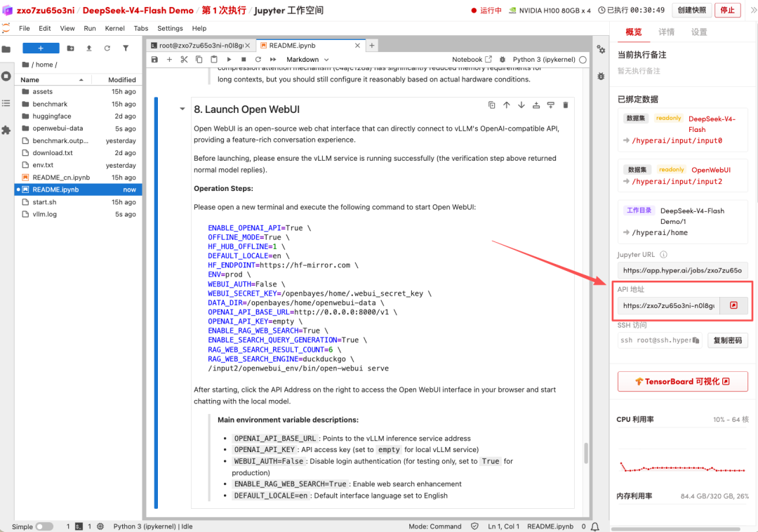Viewport: 758px width, 532px height.
Task: Open the file browser sidebar folder icon
Action: point(6,49)
